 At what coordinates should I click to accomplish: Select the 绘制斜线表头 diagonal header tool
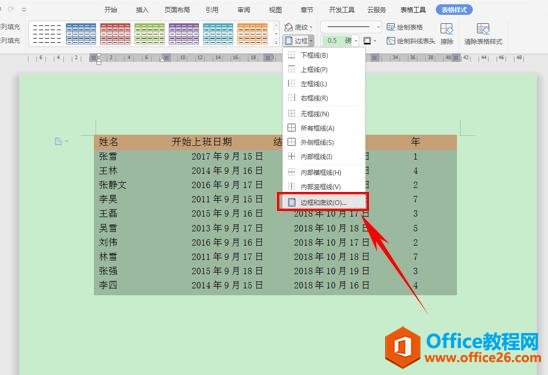[411, 41]
